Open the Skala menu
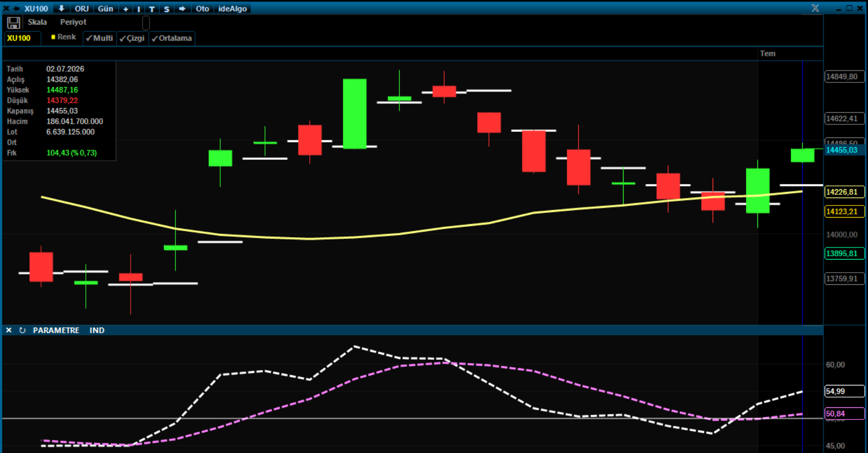This screenshot has height=453, width=868. pos(37,22)
